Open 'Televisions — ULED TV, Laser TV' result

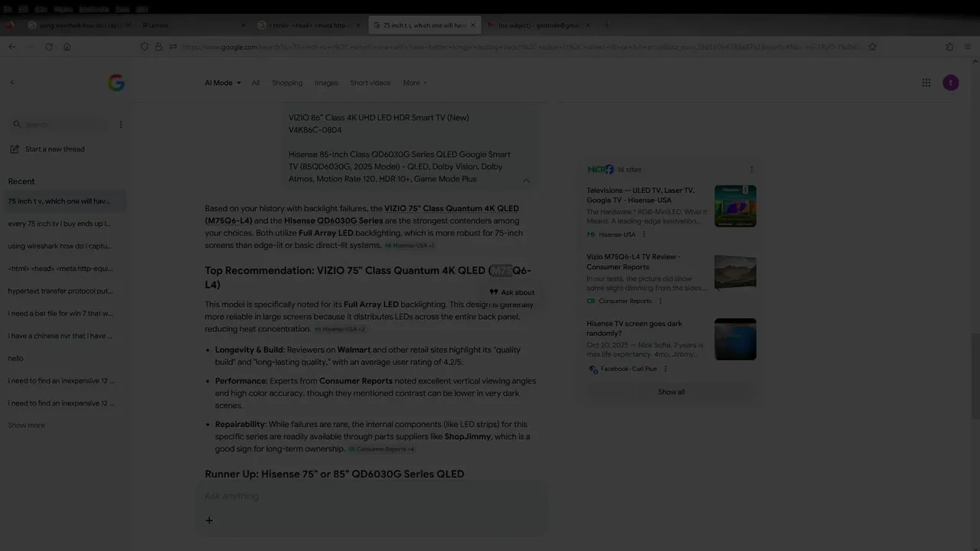pos(640,195)
